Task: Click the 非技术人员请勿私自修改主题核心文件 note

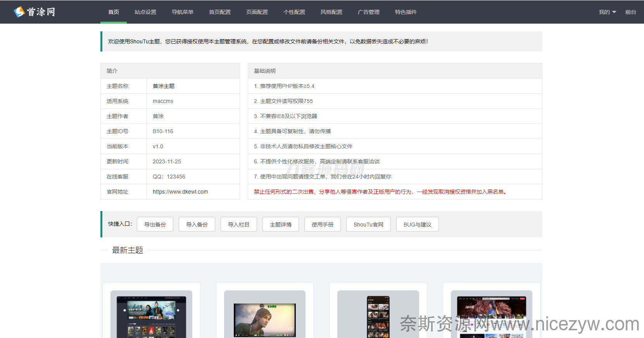Action: (x=303, y=146)
